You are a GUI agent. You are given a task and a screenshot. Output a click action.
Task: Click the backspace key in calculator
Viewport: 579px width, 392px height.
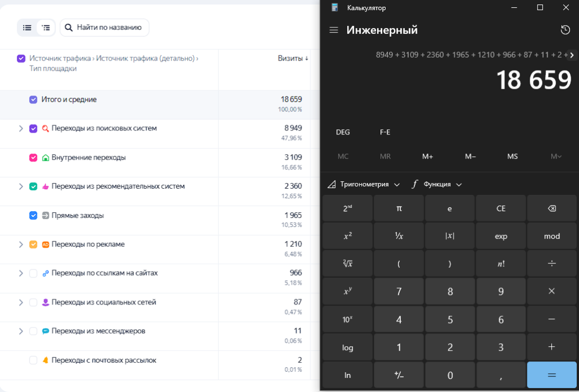click(552, 208)
